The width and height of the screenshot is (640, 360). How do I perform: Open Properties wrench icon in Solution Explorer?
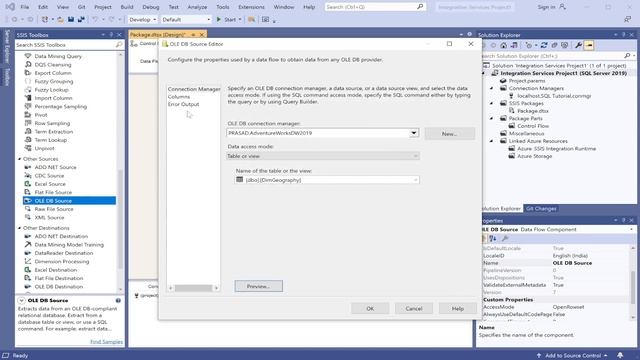pos(578,45)
